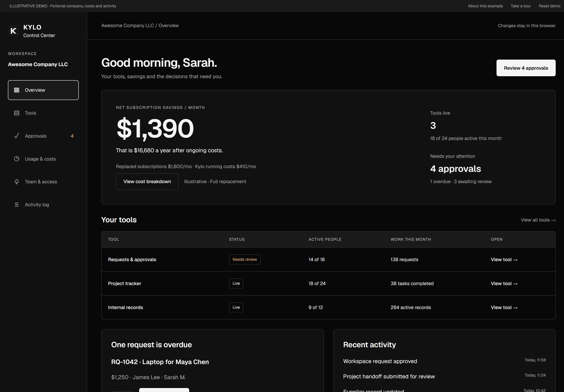Follow the View all tools link
The width and height of the screenshot is (564, 392).
[538, 220]
